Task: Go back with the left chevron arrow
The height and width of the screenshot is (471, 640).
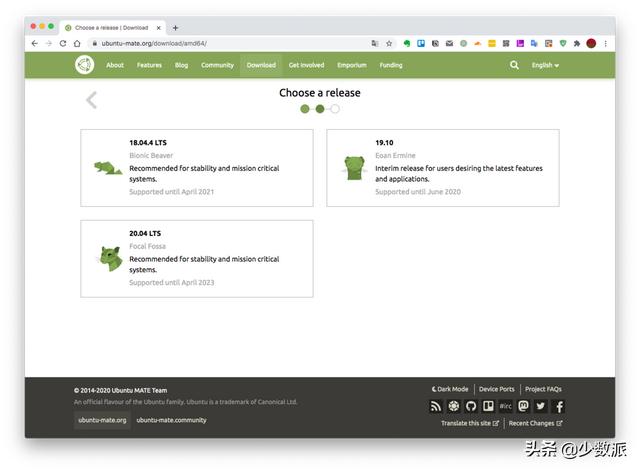Action: [x=91, y=100]
